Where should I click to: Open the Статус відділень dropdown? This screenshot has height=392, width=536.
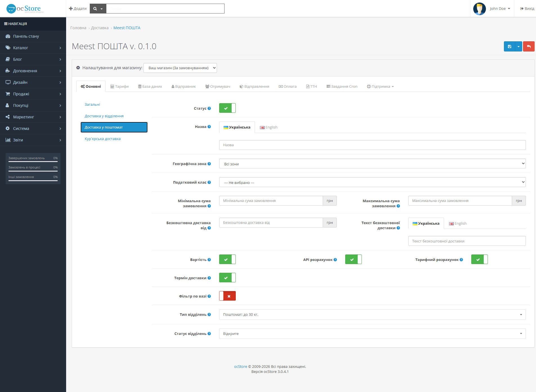pos(372,334)
